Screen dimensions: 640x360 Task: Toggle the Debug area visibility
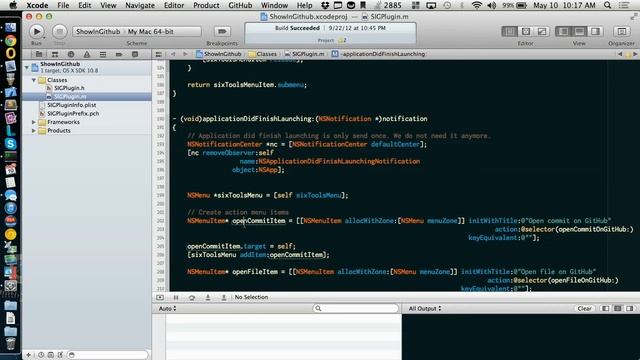point(579,31)
